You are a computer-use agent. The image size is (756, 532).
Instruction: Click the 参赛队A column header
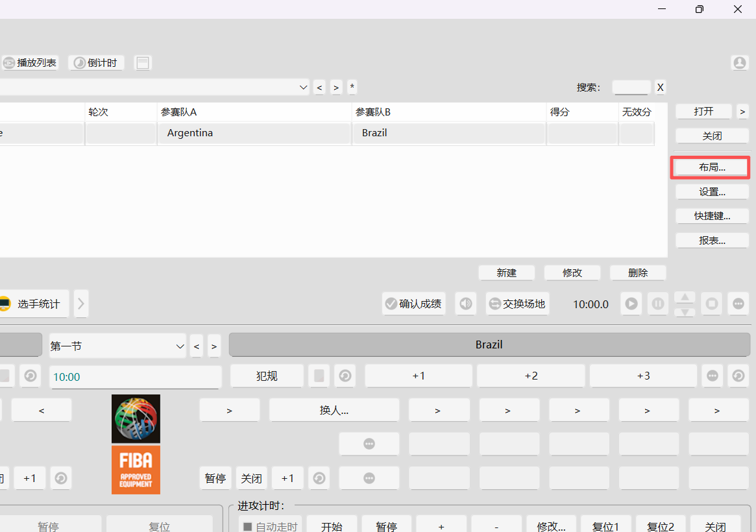click(254, 112)
